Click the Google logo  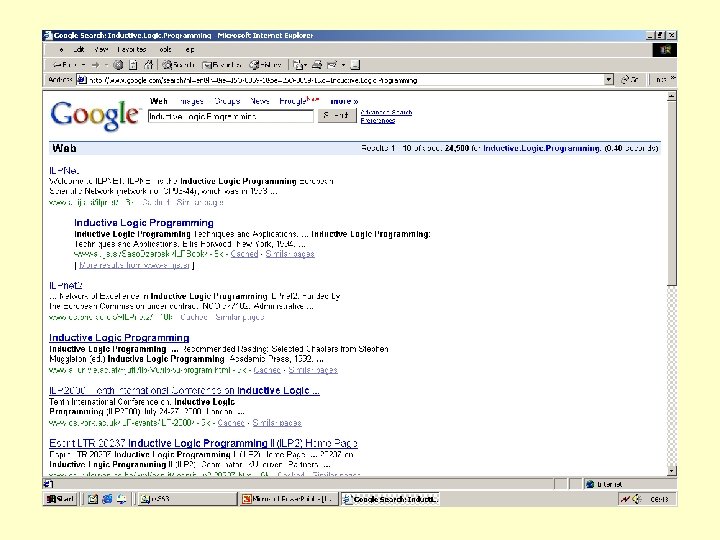point(95,116)
